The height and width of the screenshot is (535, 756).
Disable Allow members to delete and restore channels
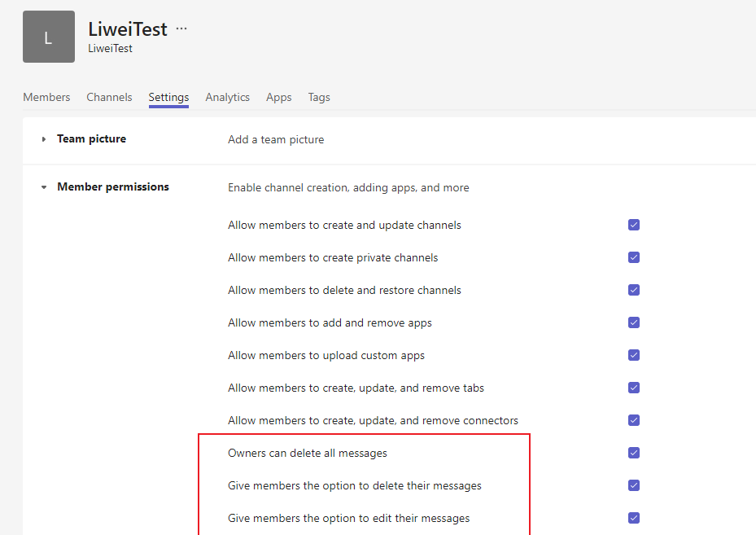click(634, 290)
